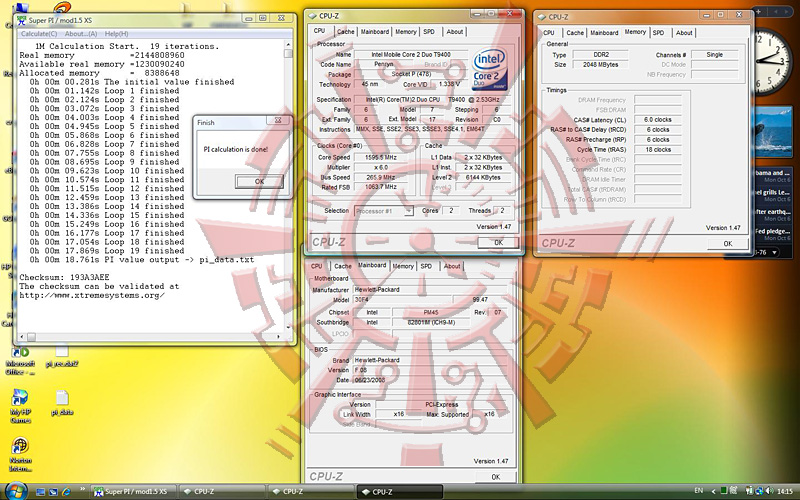Click the CAS# Latency value field

pyautogui.click(x=658, y=120)
